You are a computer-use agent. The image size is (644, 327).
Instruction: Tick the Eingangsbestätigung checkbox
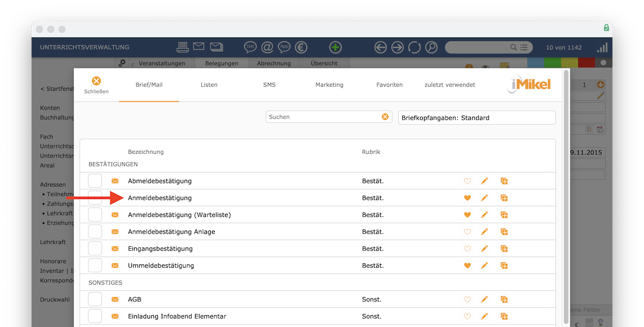coord(95,248)
